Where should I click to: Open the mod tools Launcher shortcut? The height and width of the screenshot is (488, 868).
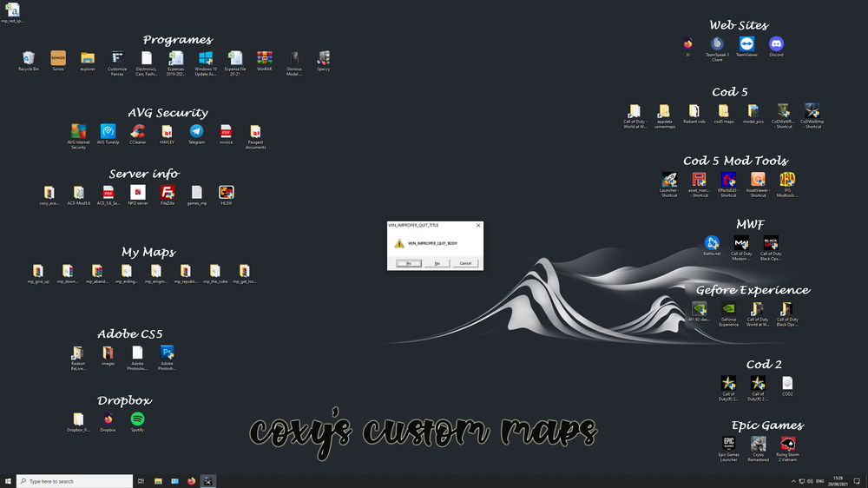(669, 184)
